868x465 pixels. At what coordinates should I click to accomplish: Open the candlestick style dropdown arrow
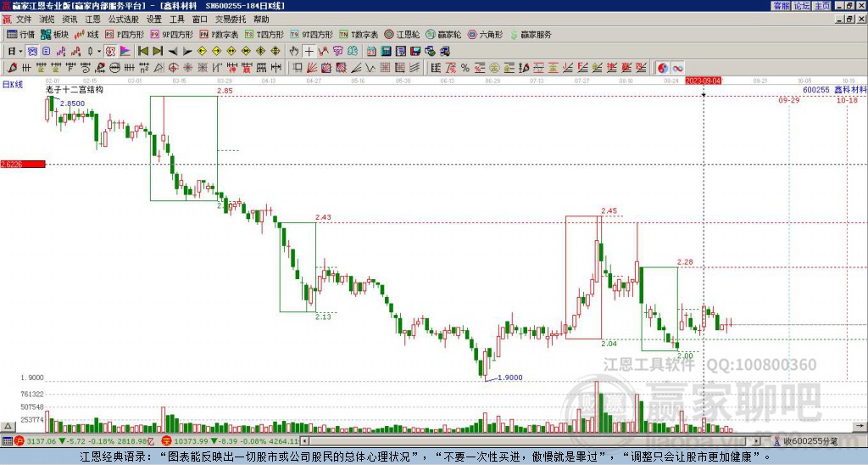point(99,51)
